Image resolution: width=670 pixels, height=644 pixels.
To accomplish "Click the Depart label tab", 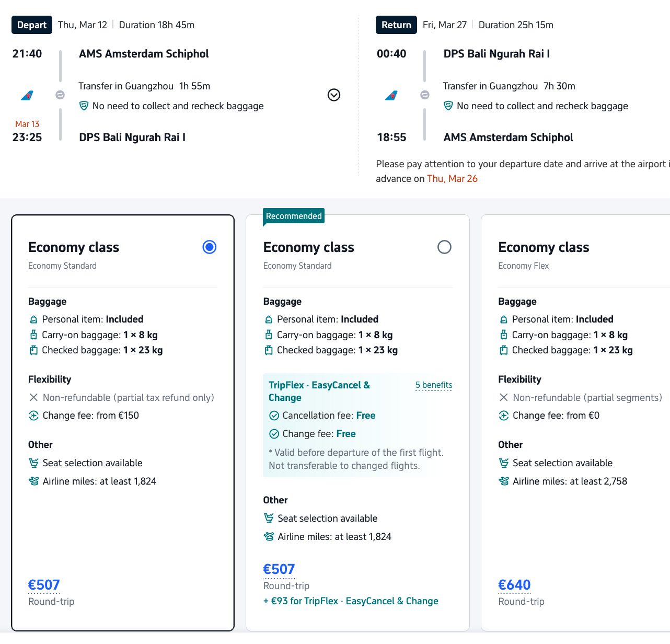I will [32, 25].
